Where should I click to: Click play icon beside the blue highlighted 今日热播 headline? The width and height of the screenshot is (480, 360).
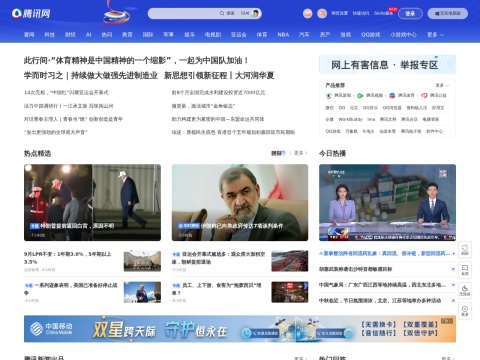tap(453, 253)
